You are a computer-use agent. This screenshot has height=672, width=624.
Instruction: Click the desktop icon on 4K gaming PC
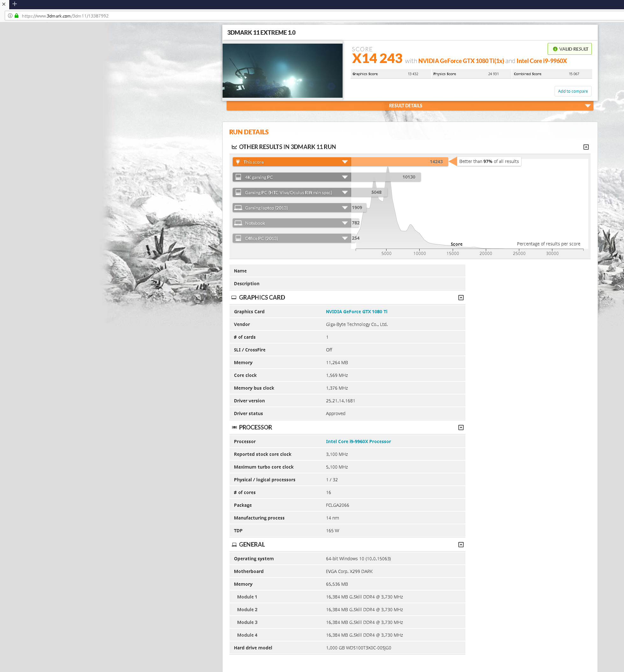(238, 177)
